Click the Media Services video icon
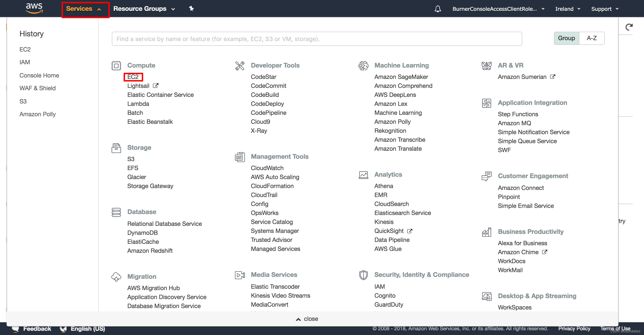 240,275
